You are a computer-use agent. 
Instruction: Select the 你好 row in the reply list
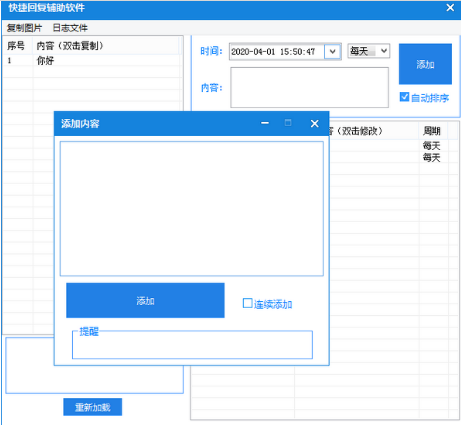(93, 61)
